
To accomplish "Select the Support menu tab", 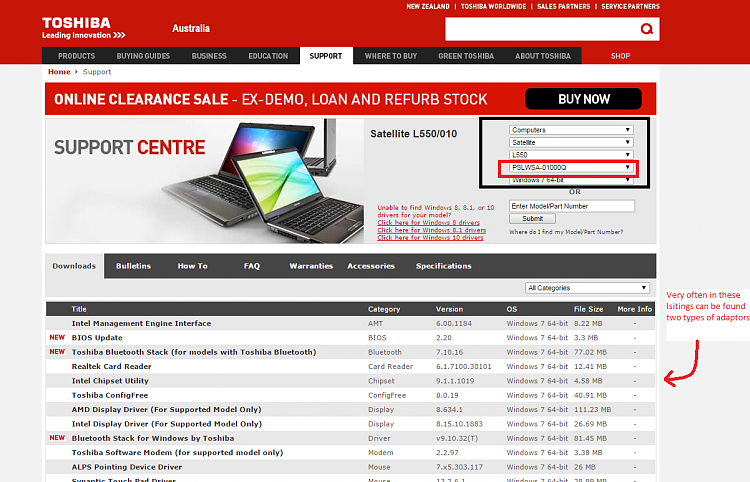I will click(326, 56).
